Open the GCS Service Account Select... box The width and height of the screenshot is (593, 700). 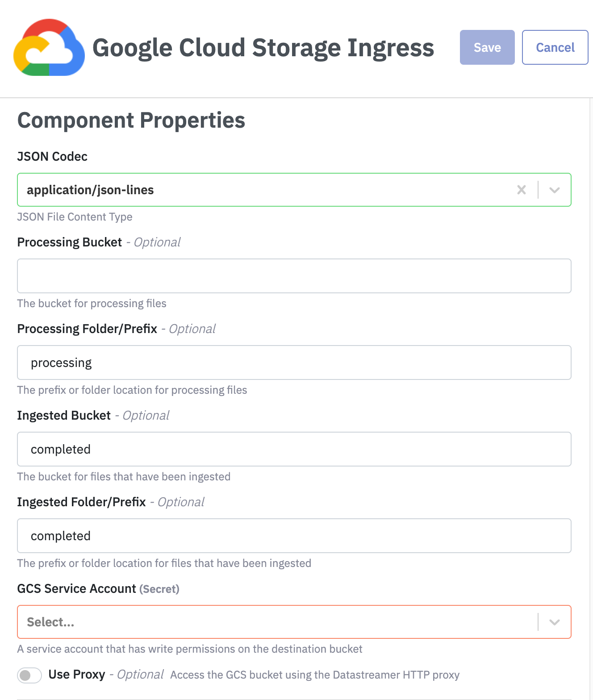pyautogui.click(x=294, y=622)
